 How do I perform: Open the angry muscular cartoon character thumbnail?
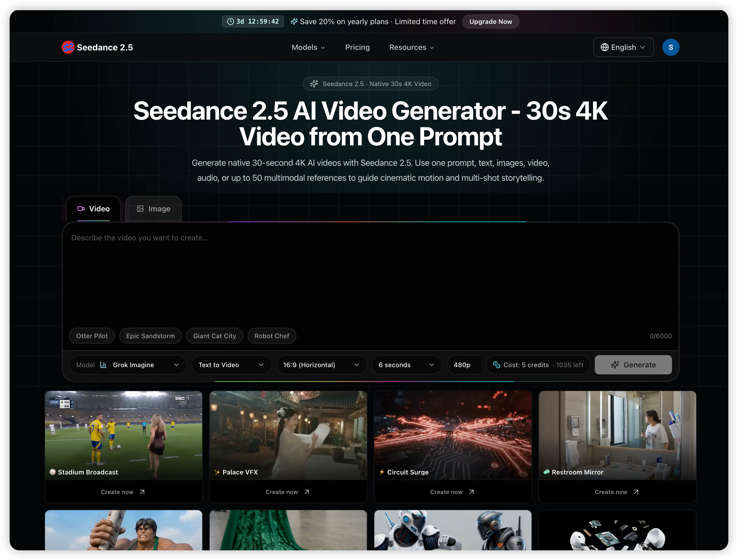point(123,530)
